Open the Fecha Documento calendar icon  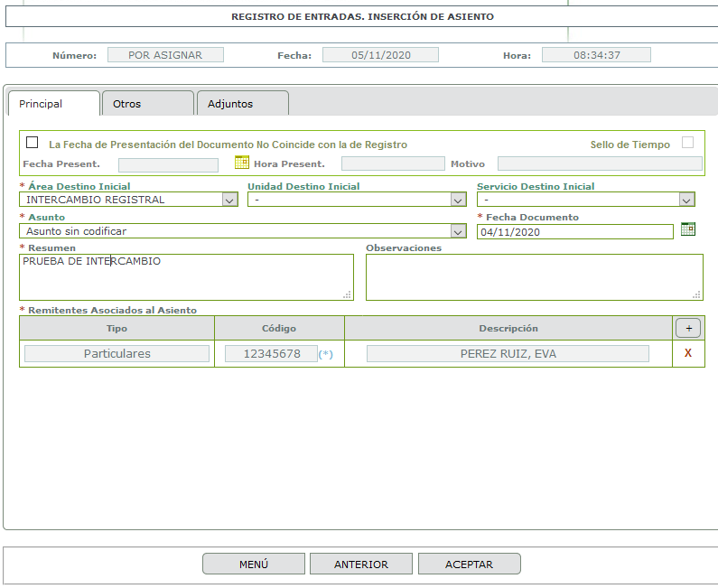pos(688,229)
